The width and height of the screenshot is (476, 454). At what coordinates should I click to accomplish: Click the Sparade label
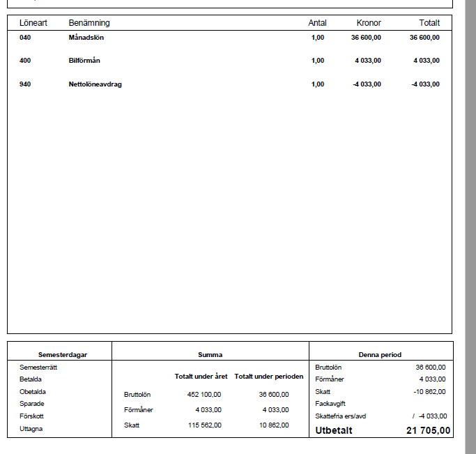tap(32, 404)
